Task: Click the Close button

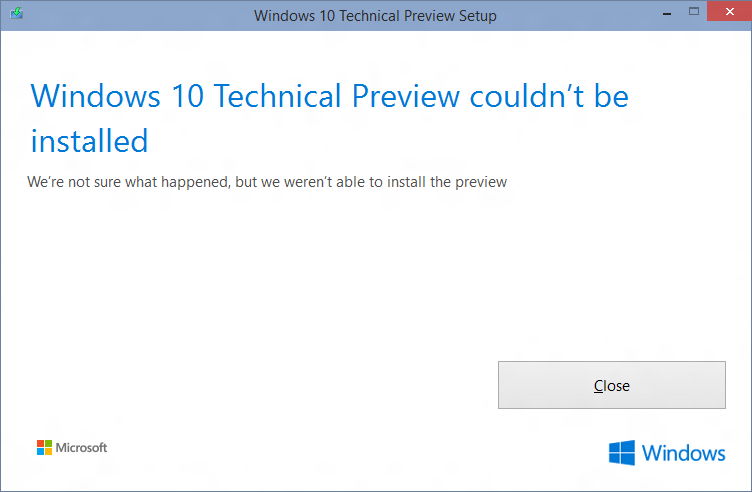Action: coord(611,385)
